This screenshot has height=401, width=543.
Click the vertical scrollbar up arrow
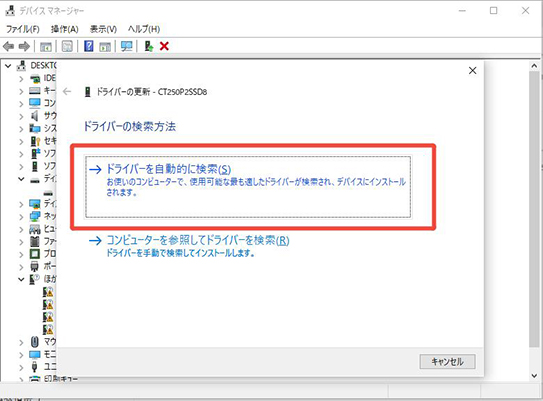[534, 66]
